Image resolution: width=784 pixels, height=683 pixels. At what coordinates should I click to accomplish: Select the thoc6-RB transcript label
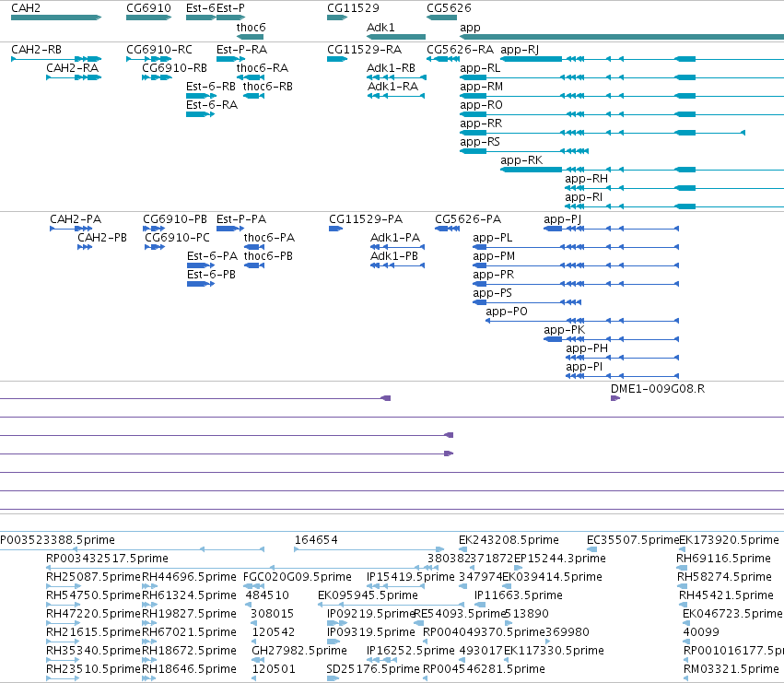click(268, 87)
